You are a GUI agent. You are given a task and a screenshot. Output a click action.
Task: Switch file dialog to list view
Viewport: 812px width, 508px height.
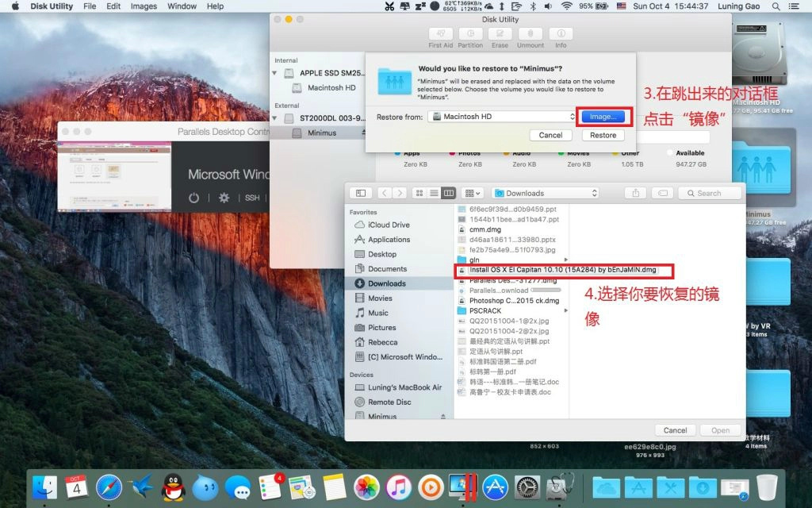coord(434,194)
